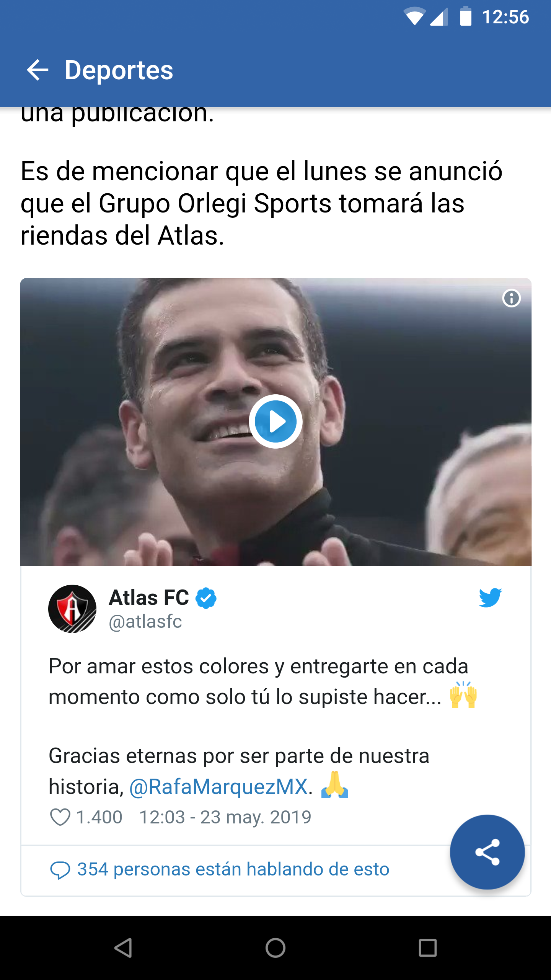Viewport: 551px width, 980px height.
Task: Open the tweet timestamp 12:03 - 23 may. 2019
Action: point(225,817)
